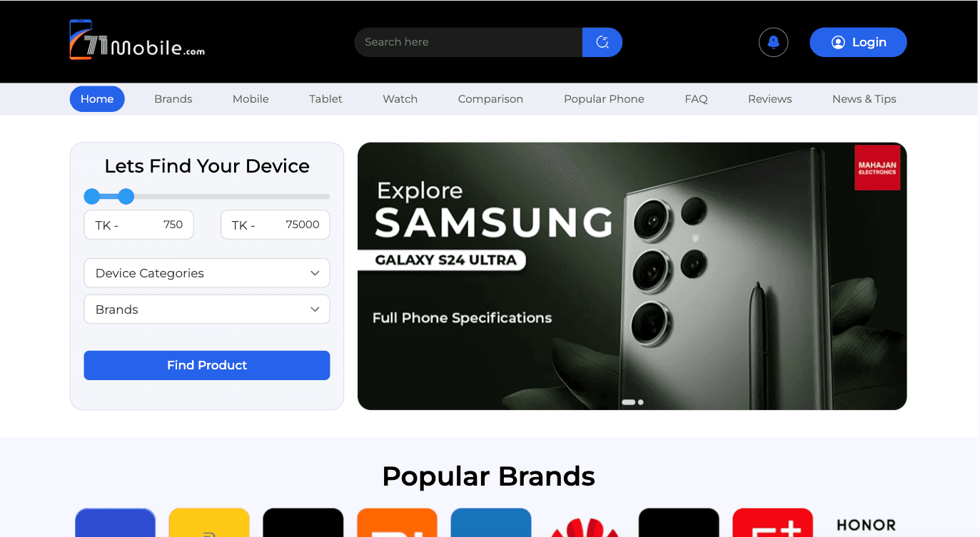This screenshot has width=980, height=537.
Task: Expand the Device Categories dropdown
Action: [x=207, y=273]
